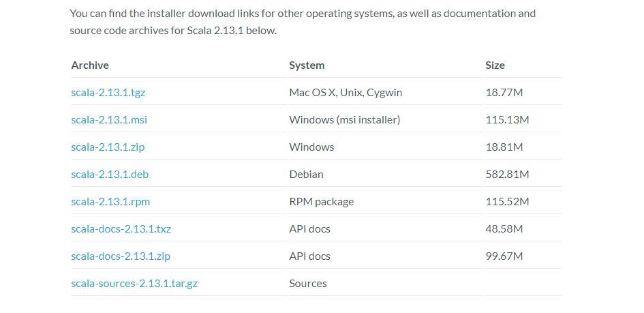Click the 48.58M size value
Viewport: 644px width, 313px height.
pos(504,228)
